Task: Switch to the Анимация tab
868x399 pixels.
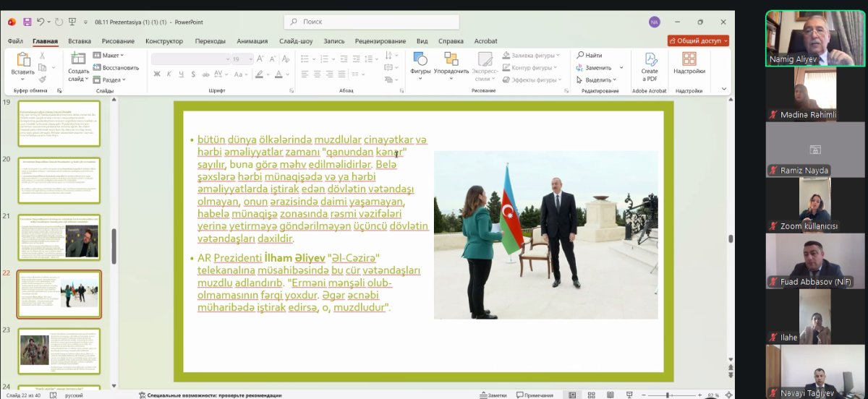Action: pos(252,41)
